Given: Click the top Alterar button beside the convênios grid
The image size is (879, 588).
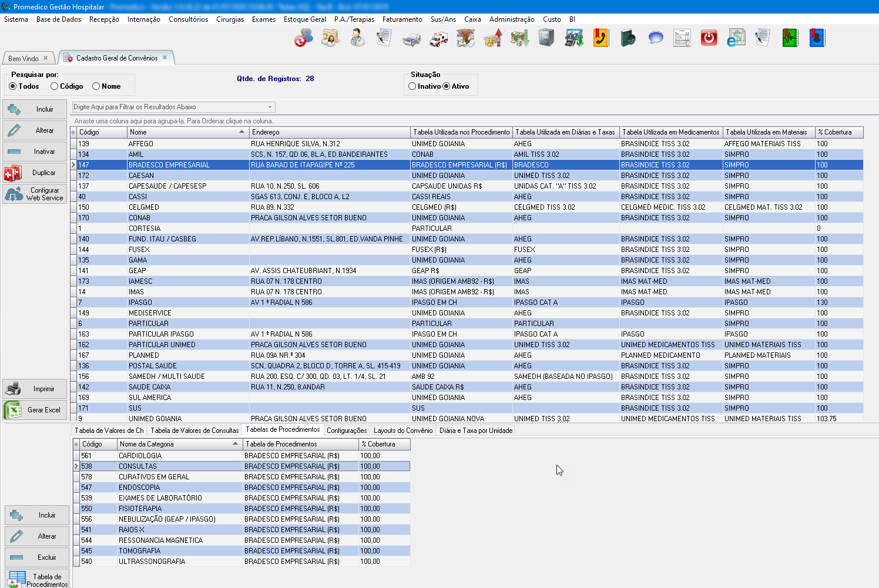Looking at the screenshot, I should tap(35, 130).
